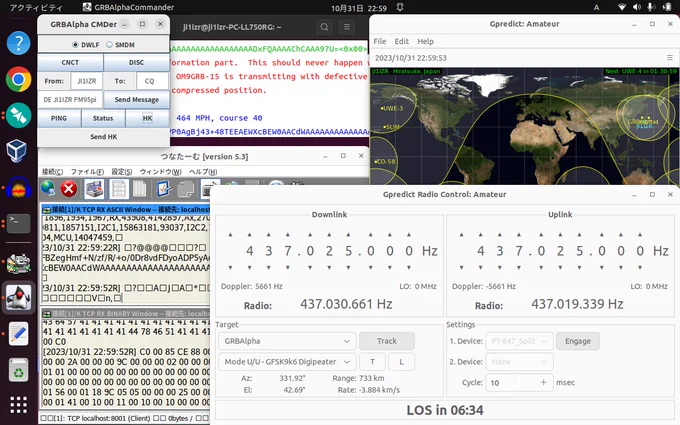Click the Wi-Fi network icon in top bar

622,7
